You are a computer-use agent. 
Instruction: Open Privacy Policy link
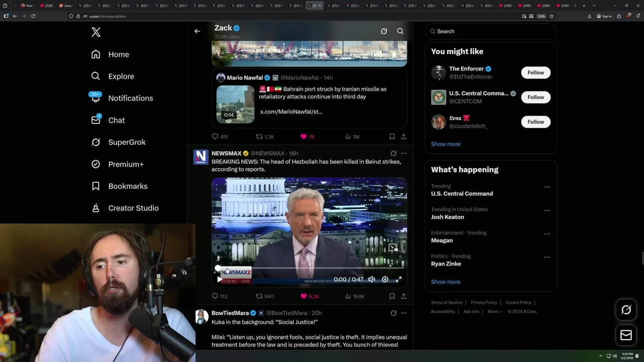484,303
